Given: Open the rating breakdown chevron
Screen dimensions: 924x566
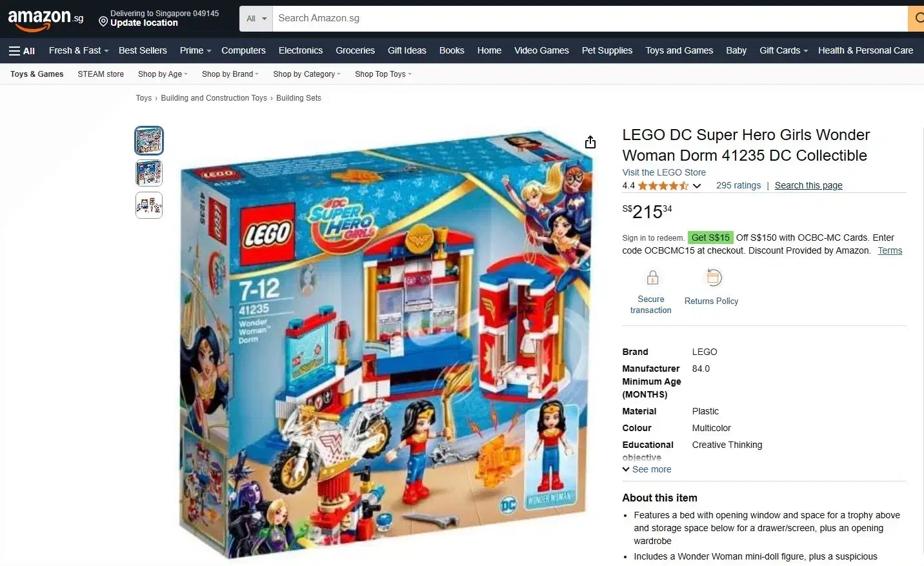Looking at the screenshot, I should [x=697, y=186].
